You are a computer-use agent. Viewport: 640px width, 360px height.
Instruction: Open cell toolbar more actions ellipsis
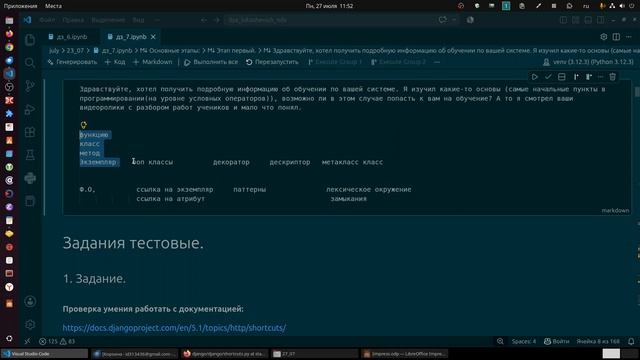tap(600, 77)
